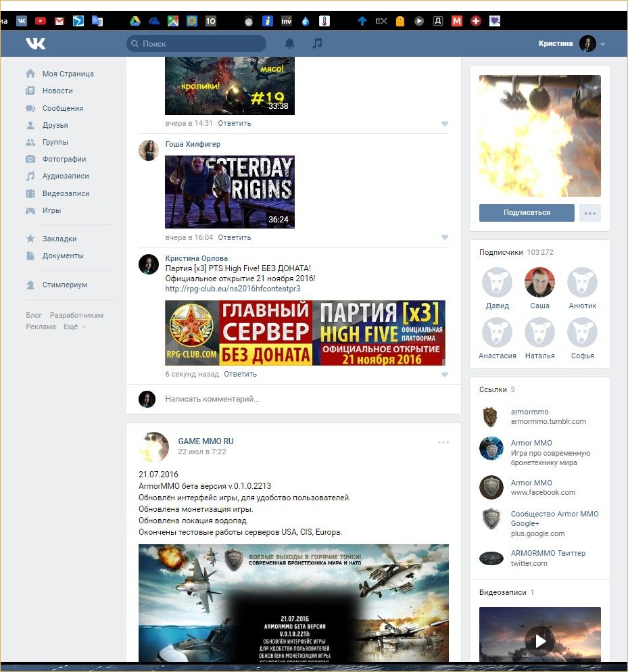Image resolution: width=628 pixels, height=672 pixels.
Task: Open the rpg-club.eu contest link
Action: (x=233, y=289)
